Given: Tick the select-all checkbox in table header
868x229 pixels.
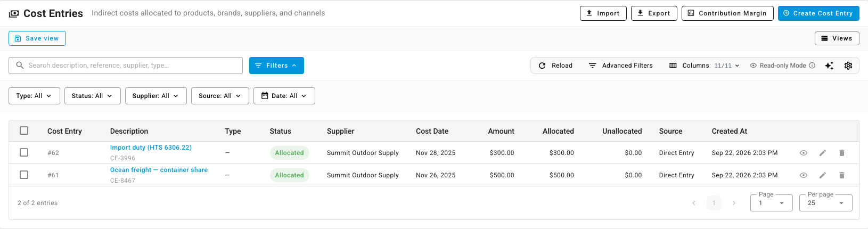Looking at the screenshot, I should [x=24, y=130].
